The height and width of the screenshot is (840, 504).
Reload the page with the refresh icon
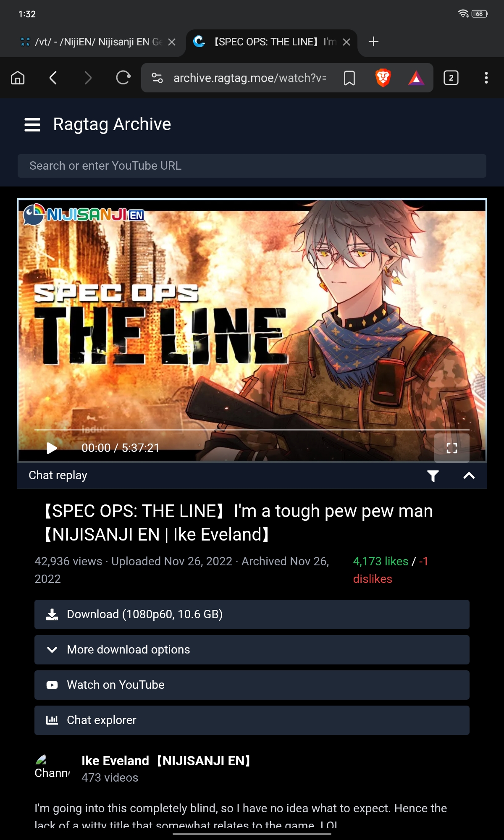[x=123, y=78]
